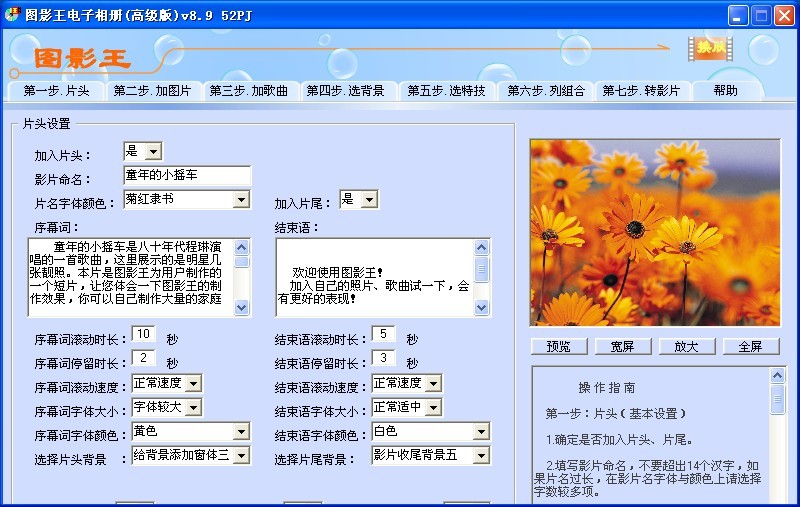Expand the 片名字体颜色 dropdown showing 菊红隶书
800x507 pixels.
tap(241, 199)
